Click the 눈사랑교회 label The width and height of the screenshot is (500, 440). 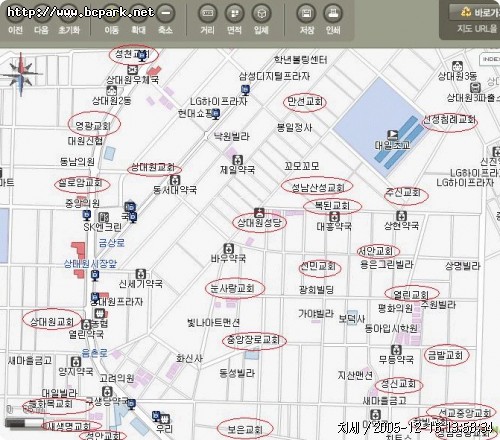pyautogui.click(x=233, y=288)
